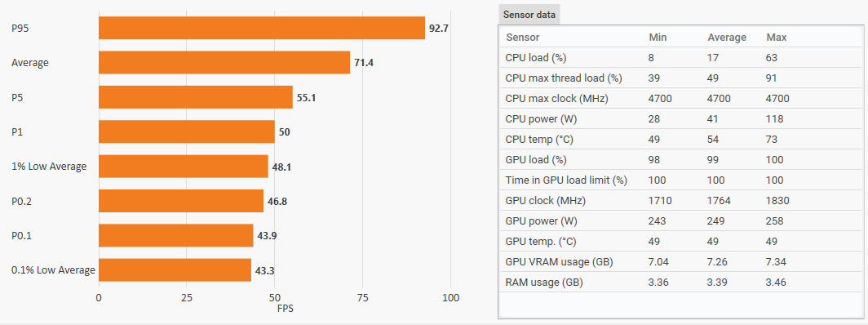Click the Min column header
This screenshot has height=325, width=868.
[658, 37]
